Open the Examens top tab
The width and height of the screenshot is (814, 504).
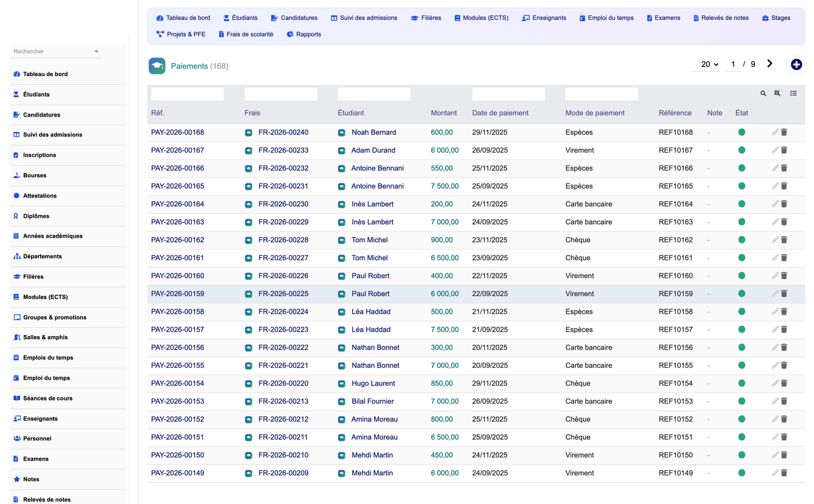(663, 18)
